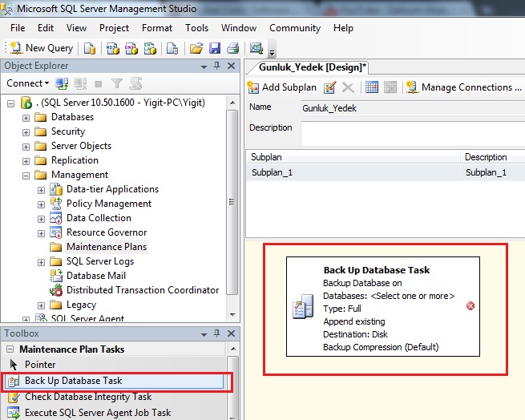Open the Format menu
Screen dimensions: 525x420
157,28
